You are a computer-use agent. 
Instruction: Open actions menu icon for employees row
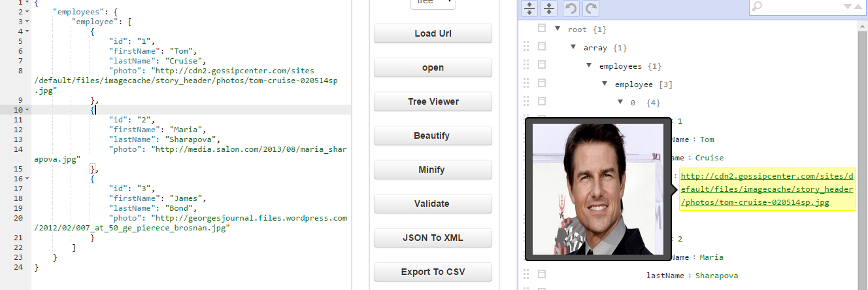pos(541,65)
